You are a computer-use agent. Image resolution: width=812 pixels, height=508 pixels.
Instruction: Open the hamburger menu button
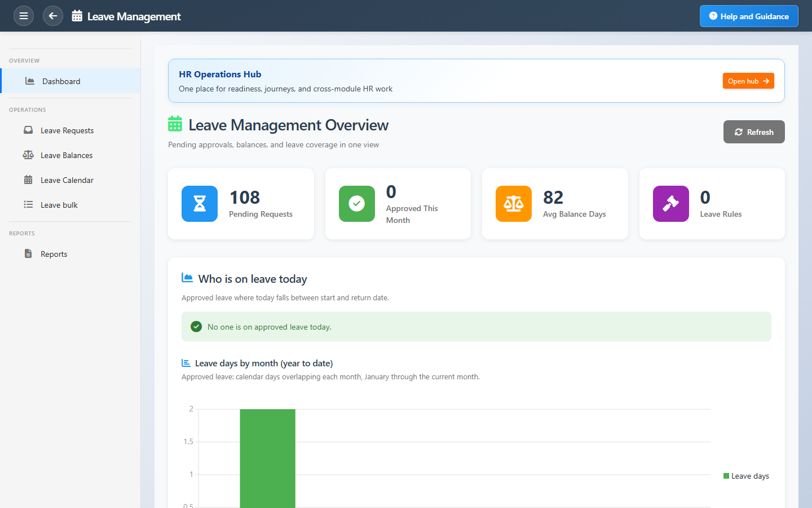click(24, 16)
